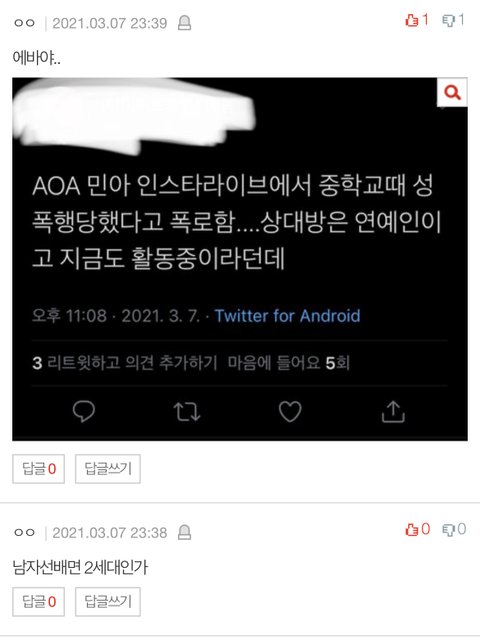Viewport: 480px width, 640px height.
Task: Tap the tweet reply speech bubble icon
Action: pos(84,411)
